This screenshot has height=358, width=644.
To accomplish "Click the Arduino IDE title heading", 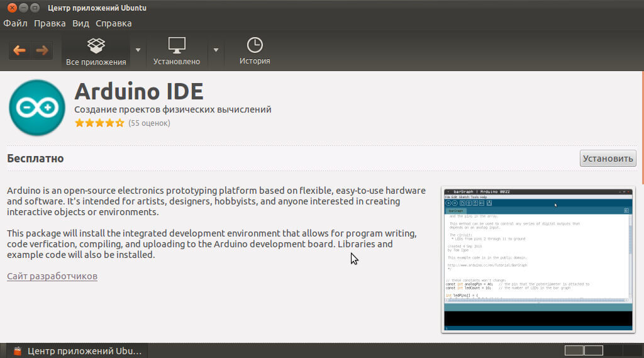I will tap(139, 91).
